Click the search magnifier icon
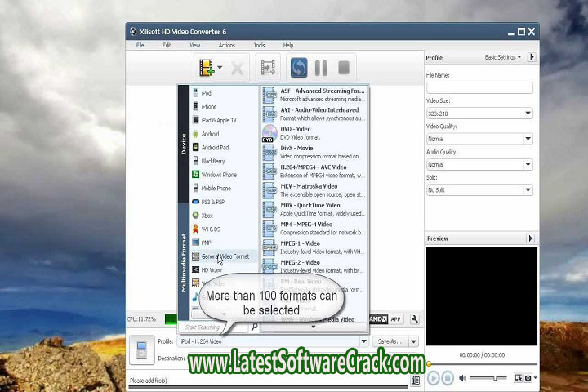Viewport: 588px width, 392px height. point(254,327)
